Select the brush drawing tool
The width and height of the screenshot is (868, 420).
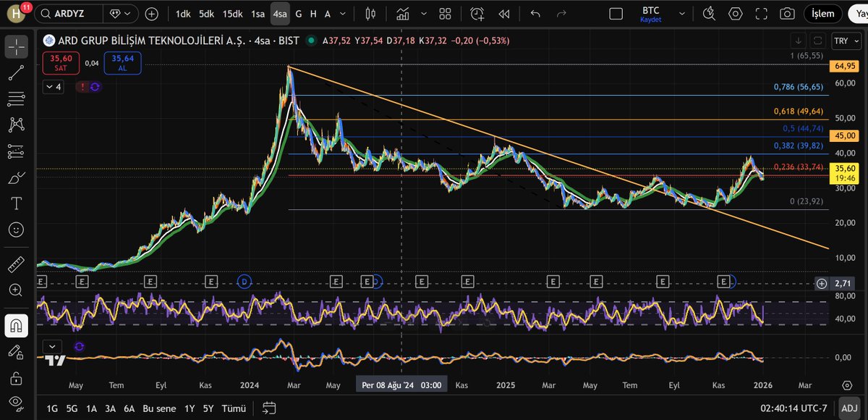tap(16, 177)
